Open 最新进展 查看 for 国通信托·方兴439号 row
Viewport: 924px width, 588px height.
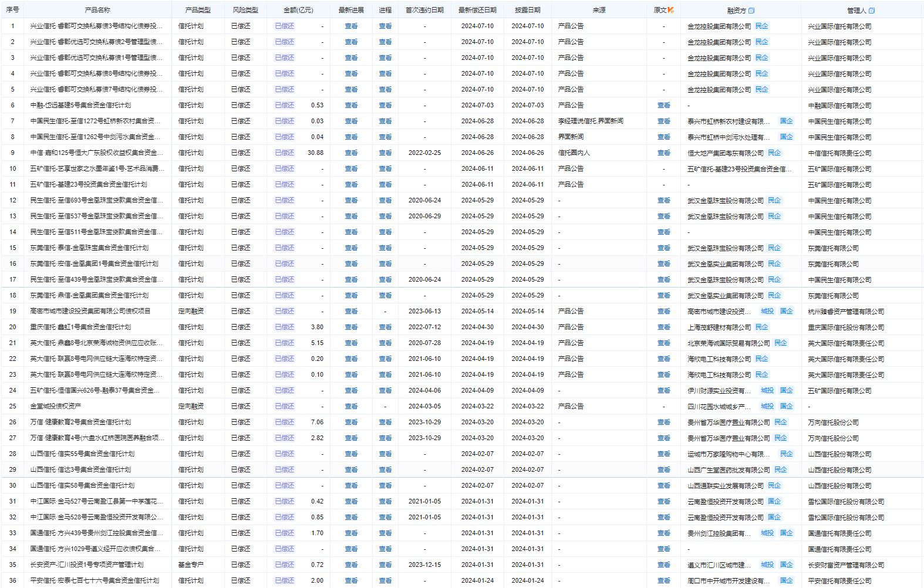click(x=351, y=533)
